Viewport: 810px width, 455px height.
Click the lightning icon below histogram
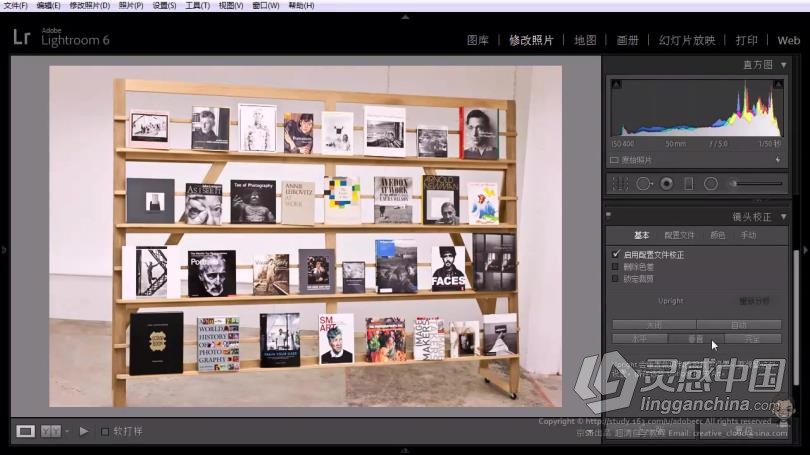[778, 160]
